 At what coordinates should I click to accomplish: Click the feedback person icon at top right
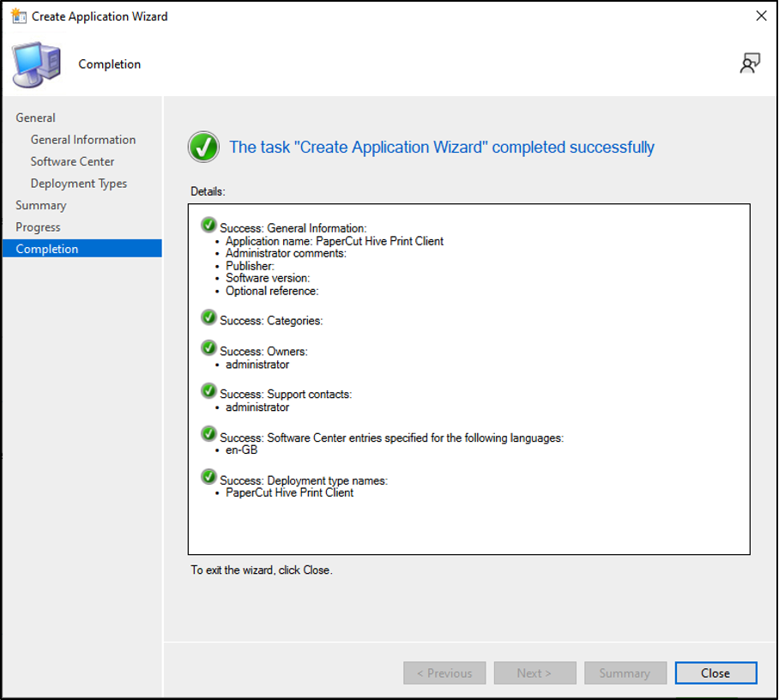tap(750, 63)
